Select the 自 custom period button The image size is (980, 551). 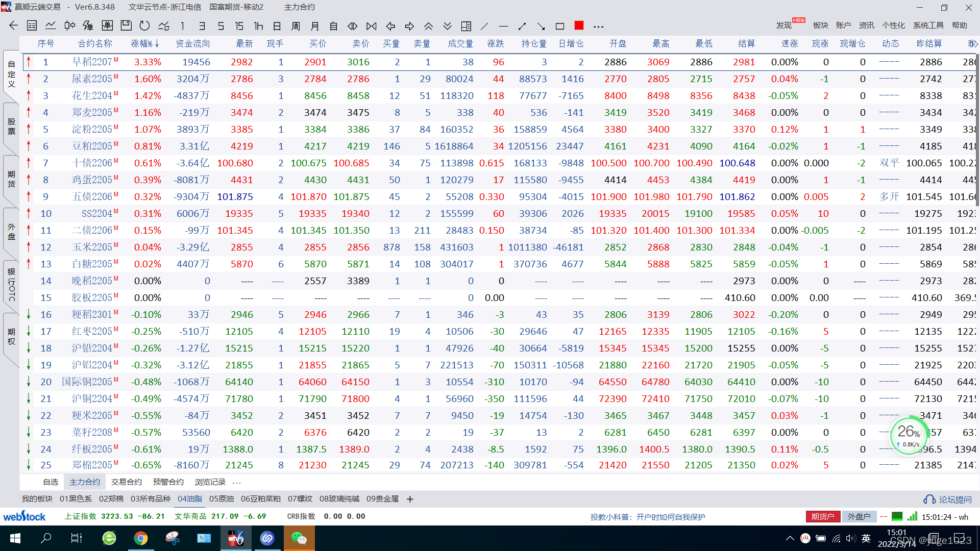point(334,26)
